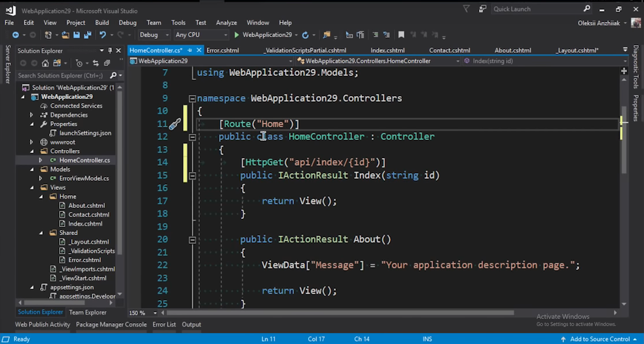Select About.cshtml in Solution Explorer
This screenshot has height=344, width=644.
[x=86, y=206]
